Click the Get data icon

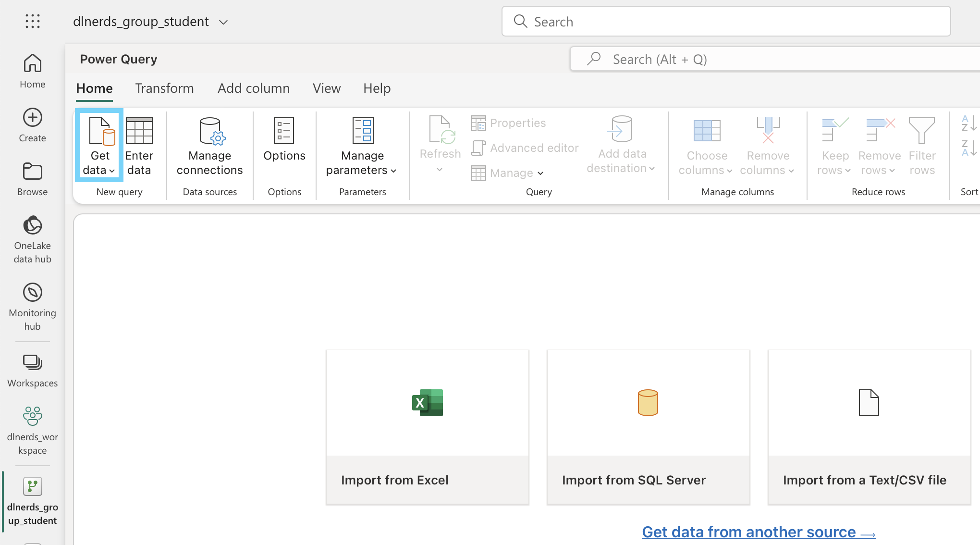100,131
